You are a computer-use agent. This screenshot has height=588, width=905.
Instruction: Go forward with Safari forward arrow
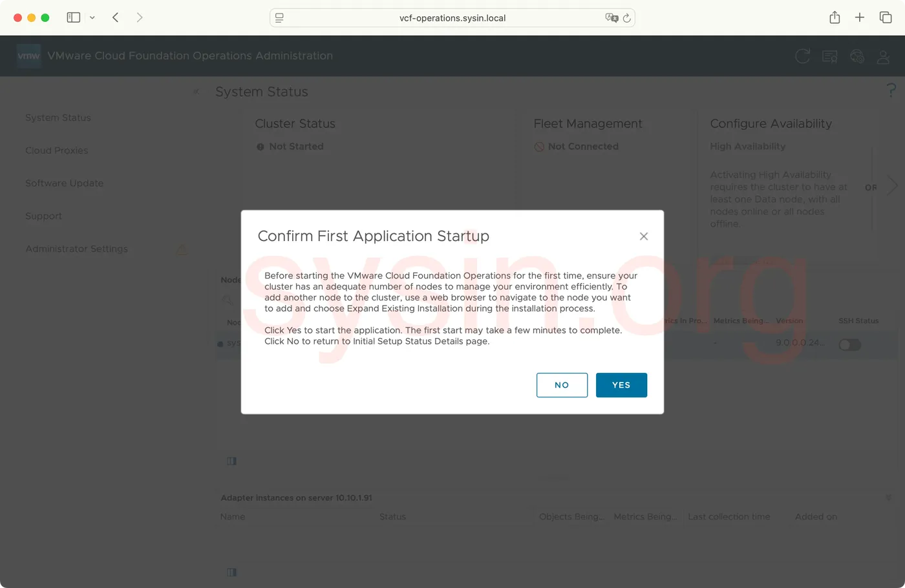click(x=140, y=17)
